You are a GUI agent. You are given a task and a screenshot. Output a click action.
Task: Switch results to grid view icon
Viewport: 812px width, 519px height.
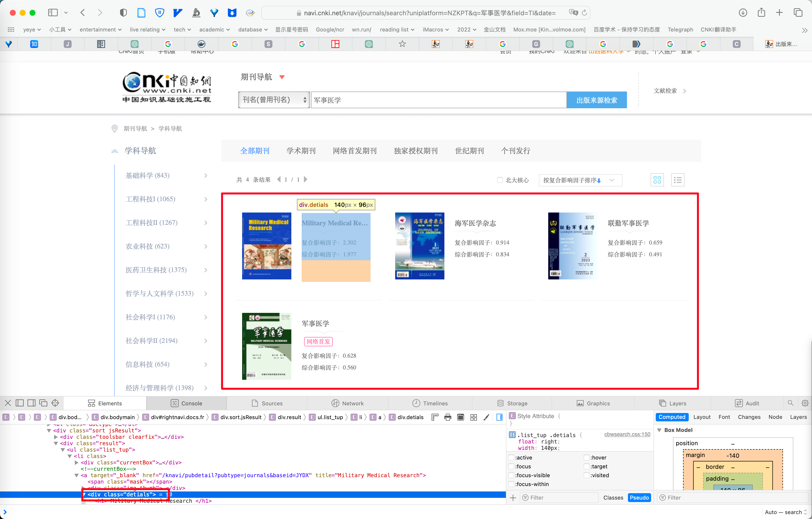[657, 180]
